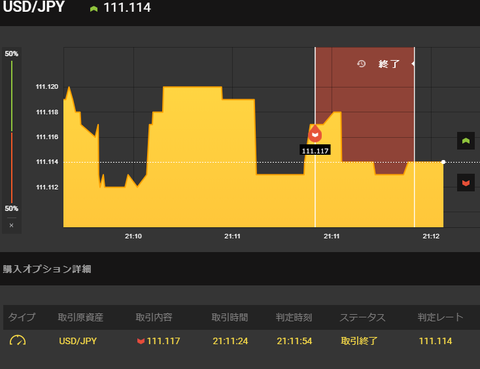Click the small white arrow right of 終了
480x369 pixels.
pyautogui.click(x=413, y=63)
